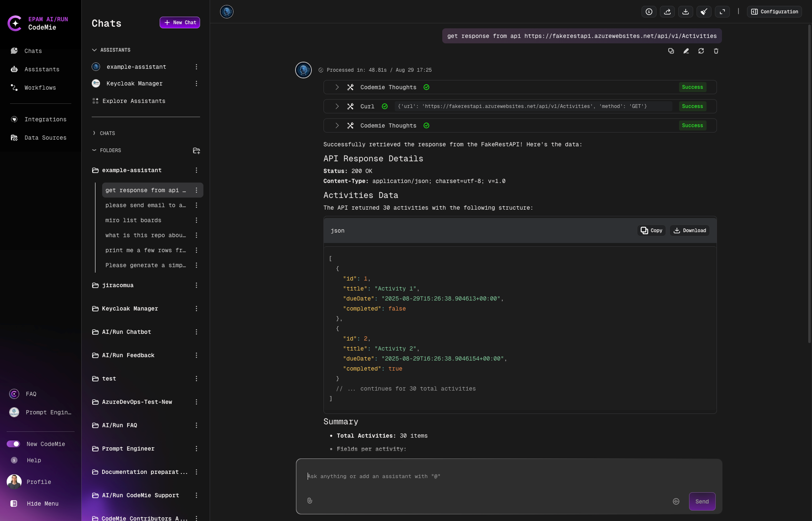This screenshot has height=521, width=812.
Task: Navigate to Integrations in the sidebar
Action: click(45, 119)
